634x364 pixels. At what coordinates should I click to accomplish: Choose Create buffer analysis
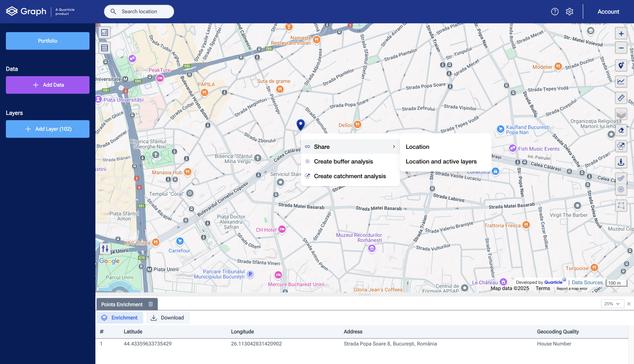coord(350,161)
